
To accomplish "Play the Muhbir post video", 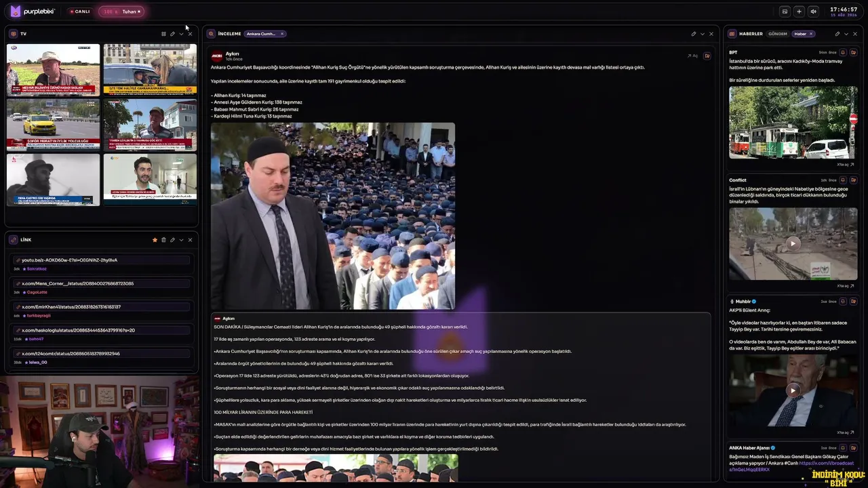I will (793, 390).
